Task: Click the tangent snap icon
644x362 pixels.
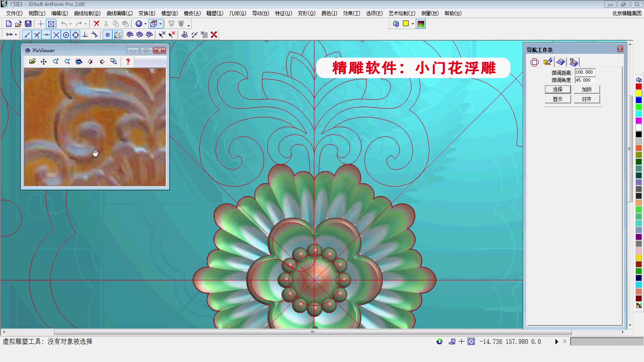Action: click(95, 35)
